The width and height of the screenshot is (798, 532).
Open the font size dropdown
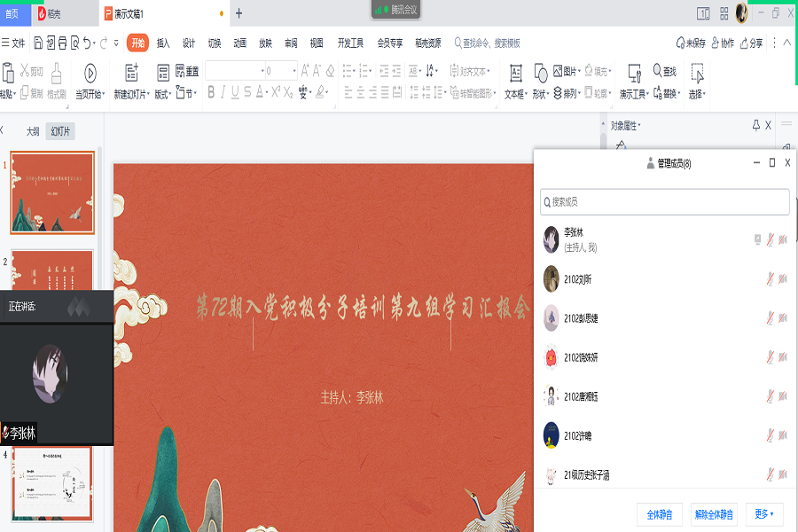point(295,71)
